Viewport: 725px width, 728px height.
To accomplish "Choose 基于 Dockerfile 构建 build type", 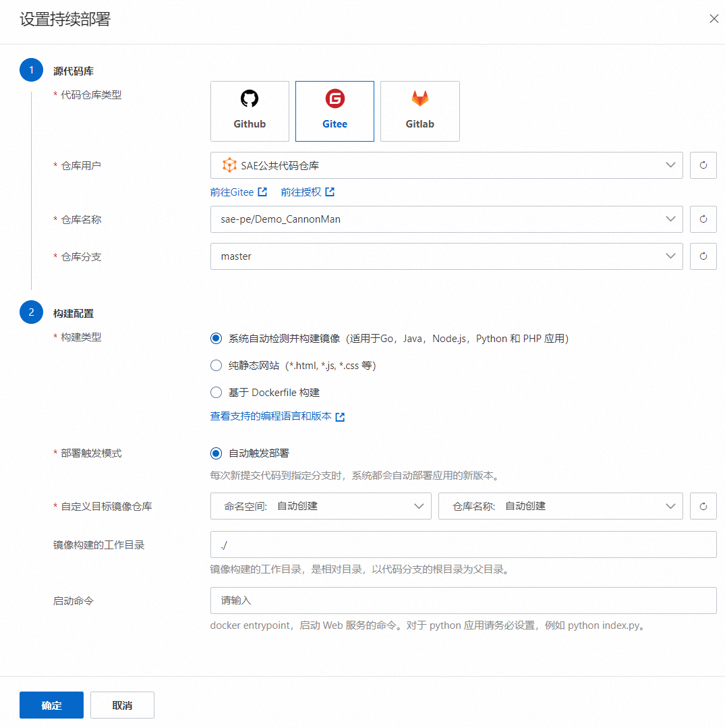I will 216,392.
